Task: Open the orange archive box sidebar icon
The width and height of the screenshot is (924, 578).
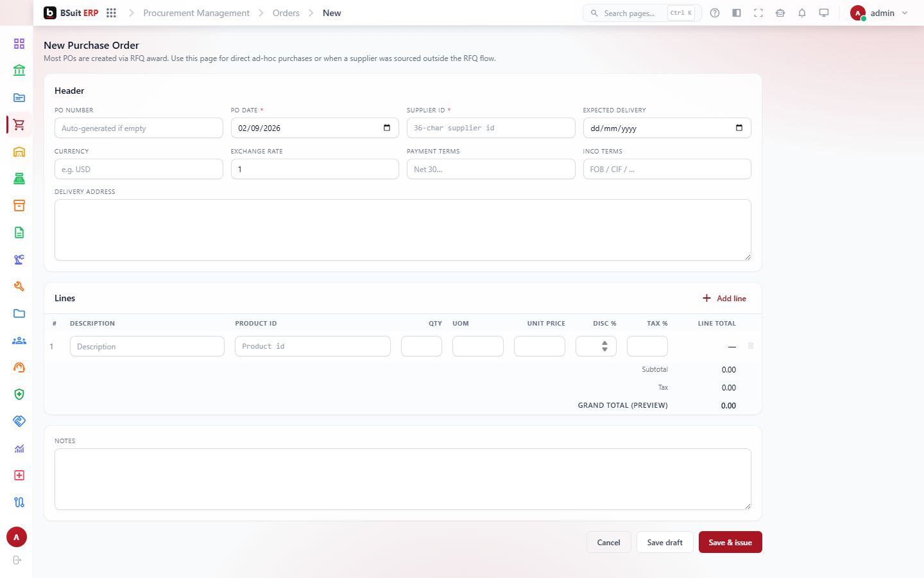Action: (x=19, y=206)
